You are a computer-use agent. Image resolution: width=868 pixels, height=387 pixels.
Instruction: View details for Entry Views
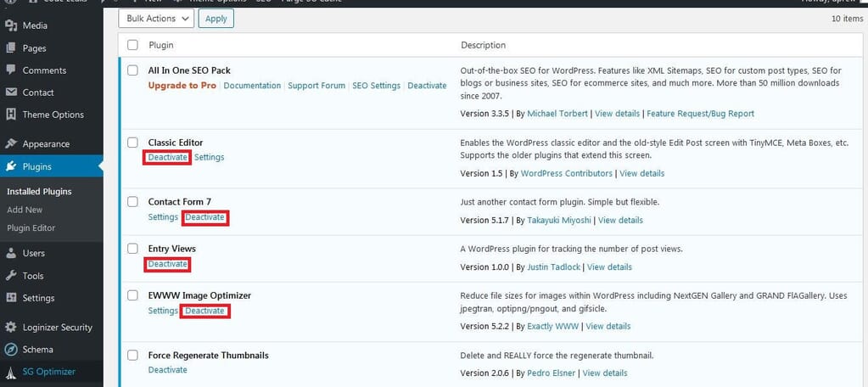609,266
